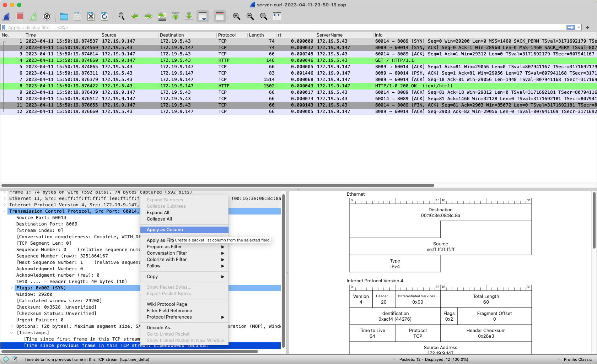Expand the Options (20 bytes) node
This screenshot has height=364, width=597.
coord(12,326)
